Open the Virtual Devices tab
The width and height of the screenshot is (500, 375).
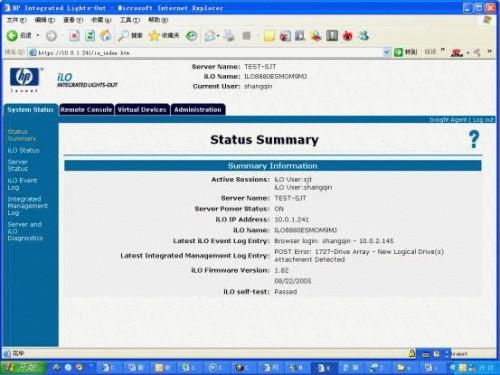(x=142, y=110)
